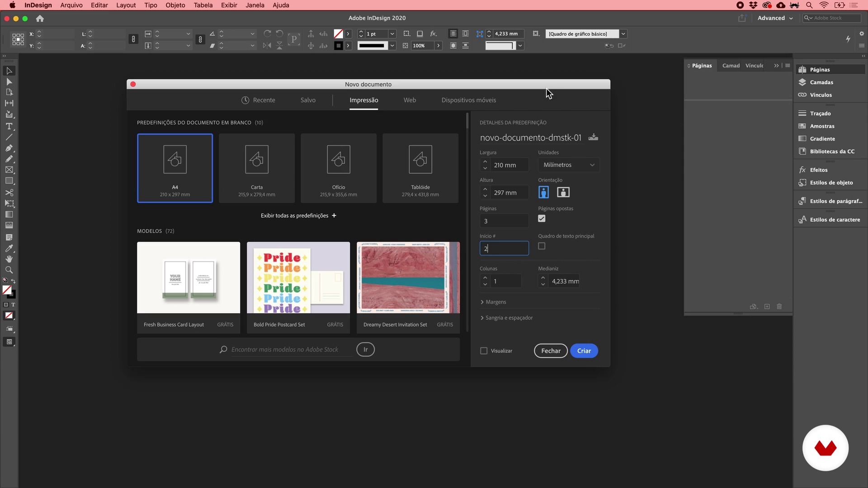868x488 pixels.
Task: Uncheck the Páginas opostas checkbox
Action: 542,219
